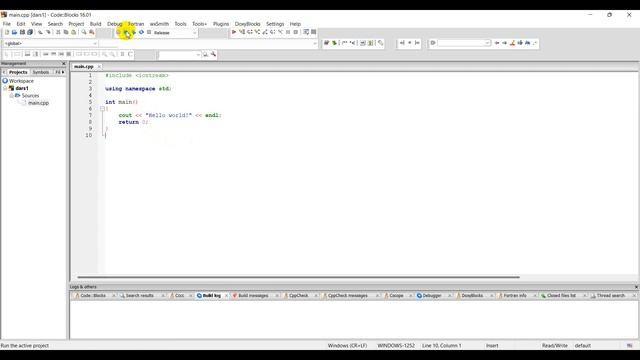This screenshot has width=640, height=360.
Task: Open the third-row toolbar search combo box
Action: pos(198,54)
